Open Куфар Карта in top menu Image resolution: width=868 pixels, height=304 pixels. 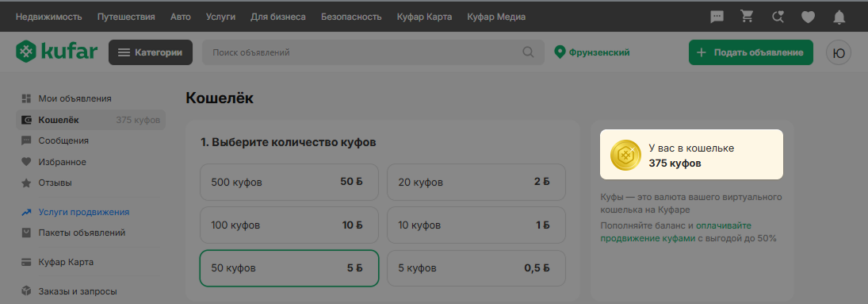[x=425, y=17]
